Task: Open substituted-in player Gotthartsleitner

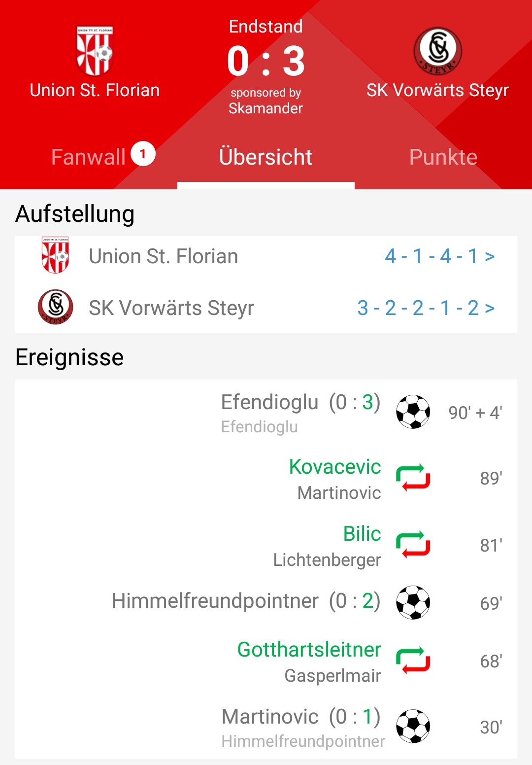Action: 309,650
